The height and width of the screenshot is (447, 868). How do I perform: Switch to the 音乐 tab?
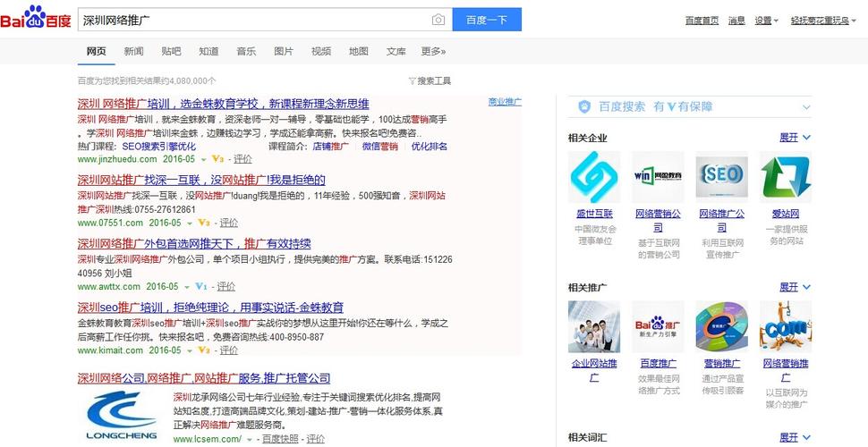[246, 52]
